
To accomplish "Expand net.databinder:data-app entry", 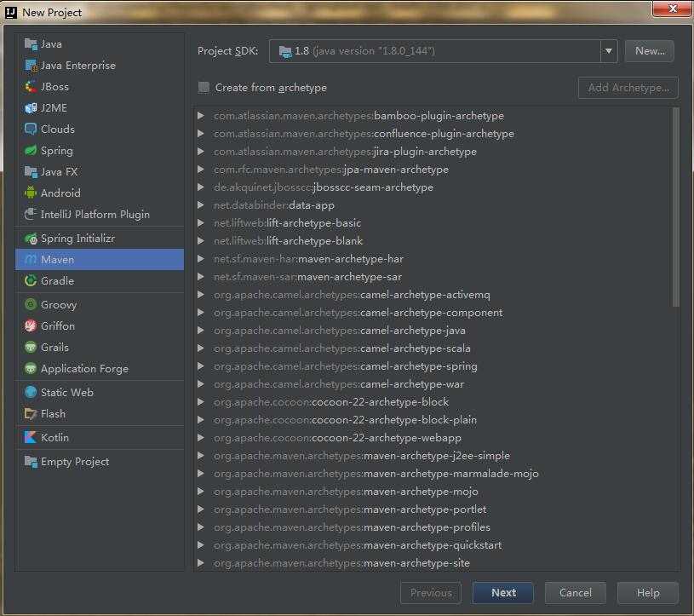I will coord(200,205).
